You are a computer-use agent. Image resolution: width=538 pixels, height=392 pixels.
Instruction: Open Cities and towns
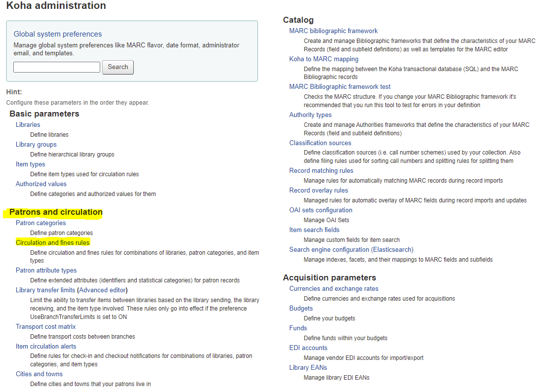click(x=39, y=374)
